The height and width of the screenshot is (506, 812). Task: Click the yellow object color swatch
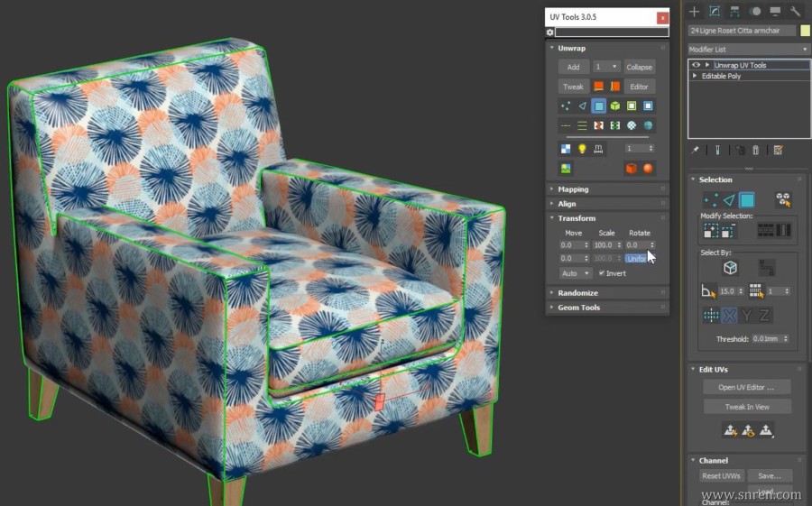coord(805,31)
